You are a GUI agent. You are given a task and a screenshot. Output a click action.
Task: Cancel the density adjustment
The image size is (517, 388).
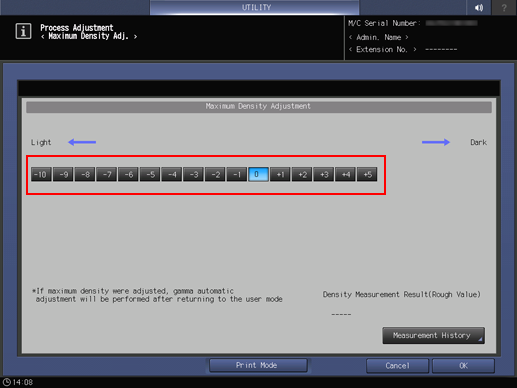397,366
